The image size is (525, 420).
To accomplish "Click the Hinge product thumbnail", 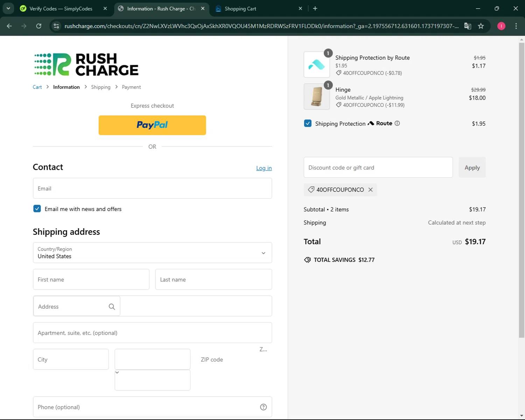I will click(317, 97).
